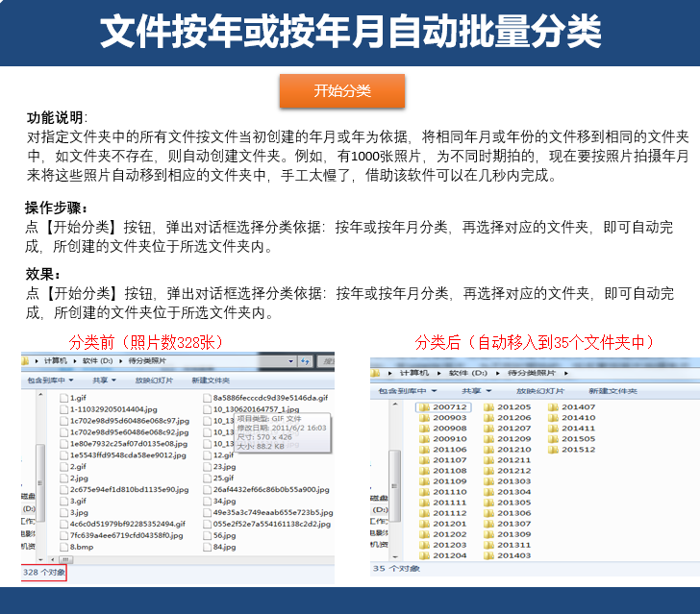Screen dimensions: 700x614
Task: Select file 1-110329205014404.jpg
Action: coord(113,409)
